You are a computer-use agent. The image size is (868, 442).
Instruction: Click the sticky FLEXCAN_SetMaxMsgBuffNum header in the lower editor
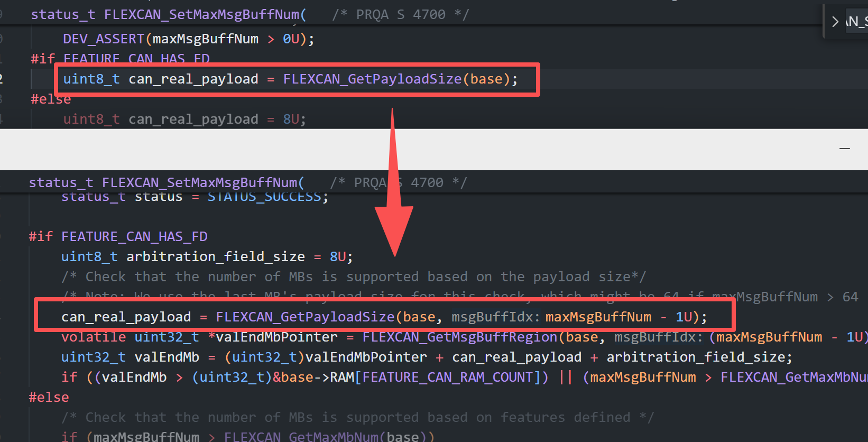pyautogui.click(x=166, y=183)
